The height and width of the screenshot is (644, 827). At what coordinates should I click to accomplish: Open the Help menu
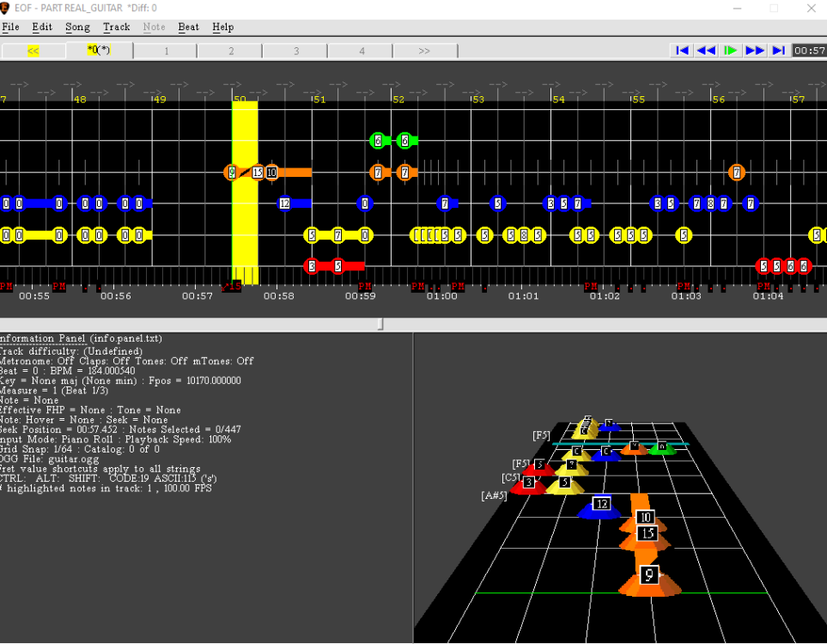coord(222,27)
